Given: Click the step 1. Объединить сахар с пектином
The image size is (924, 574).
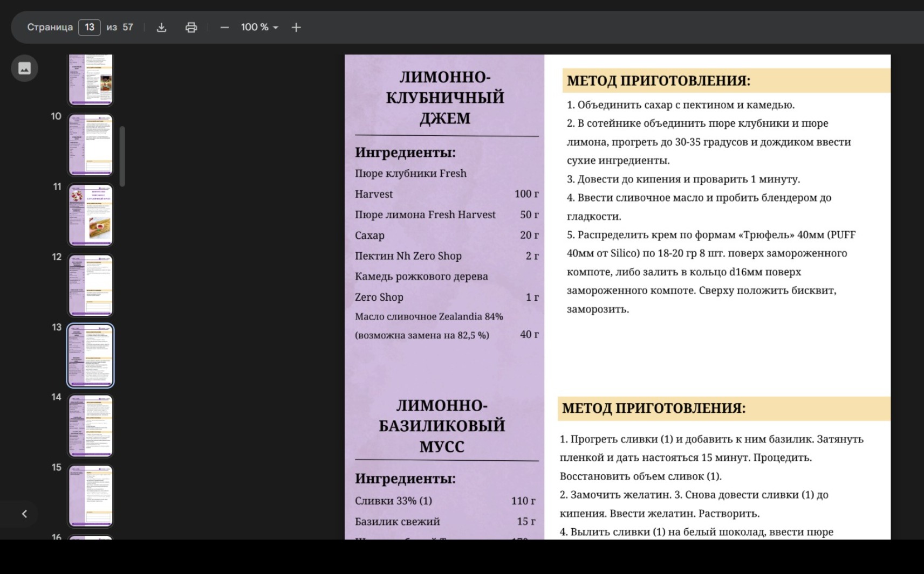Looking at the screenshot, I should pos(681,105).
